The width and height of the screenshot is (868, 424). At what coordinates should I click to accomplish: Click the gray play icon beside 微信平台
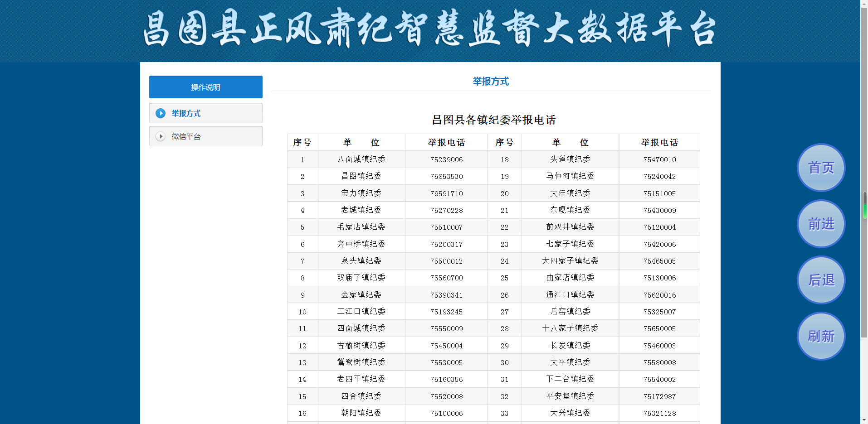pyautogui.click(x=161, y=136)
